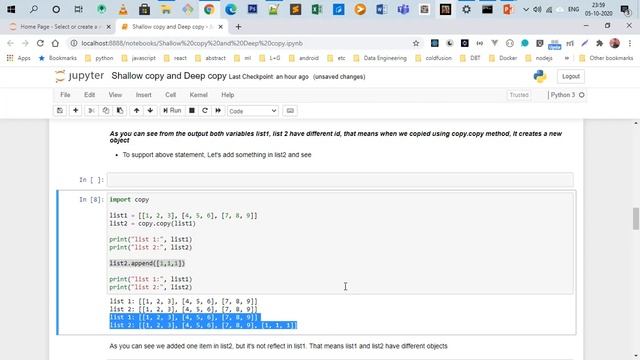The height and width of the screenshot is (360, 640).
Task: Open the javascript bookmarks folder
Action: 138,58
